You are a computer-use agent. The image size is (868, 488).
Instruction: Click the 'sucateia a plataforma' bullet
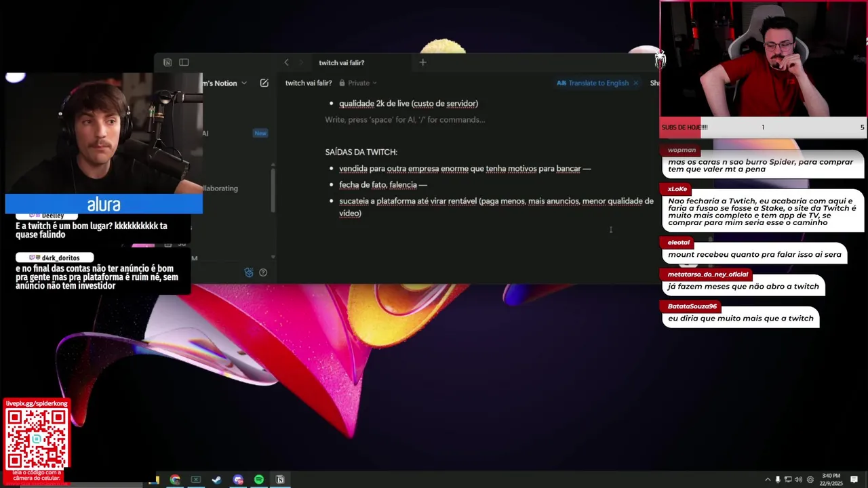pos(496,207)
